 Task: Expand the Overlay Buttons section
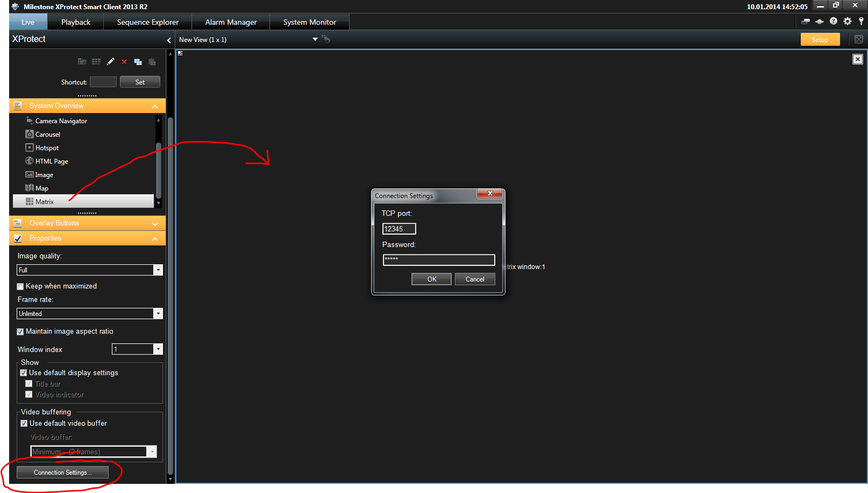(x=155, y=223)
